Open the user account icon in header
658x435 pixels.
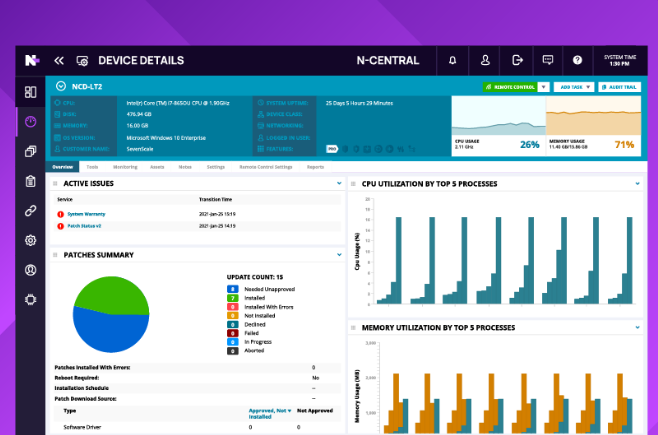coord(485,60)
